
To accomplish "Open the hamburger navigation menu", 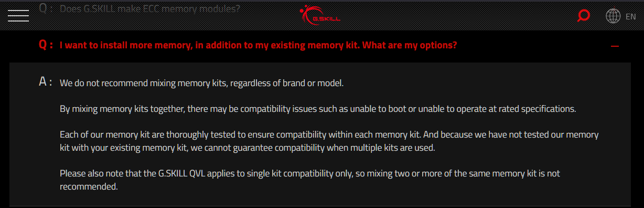I will coord(18,16).
